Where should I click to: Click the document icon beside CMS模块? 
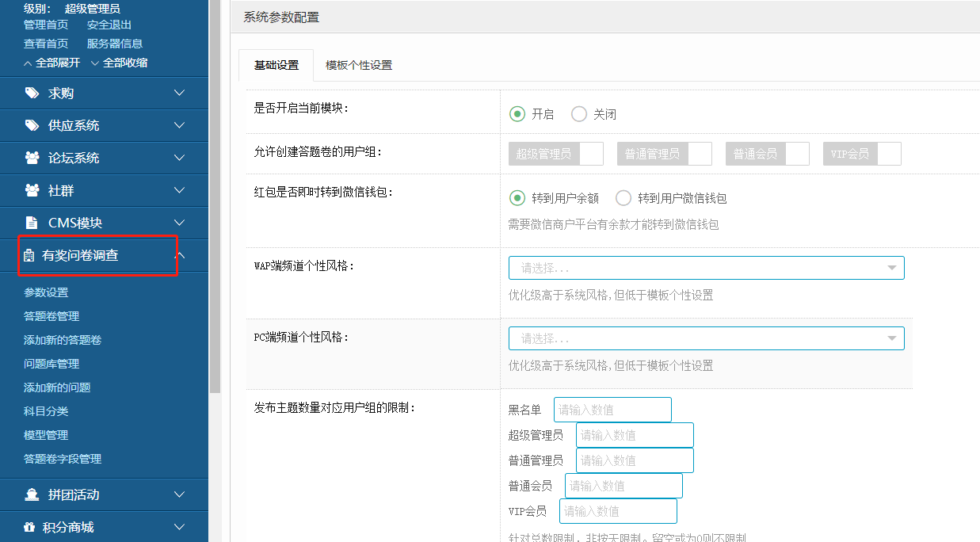32,223
